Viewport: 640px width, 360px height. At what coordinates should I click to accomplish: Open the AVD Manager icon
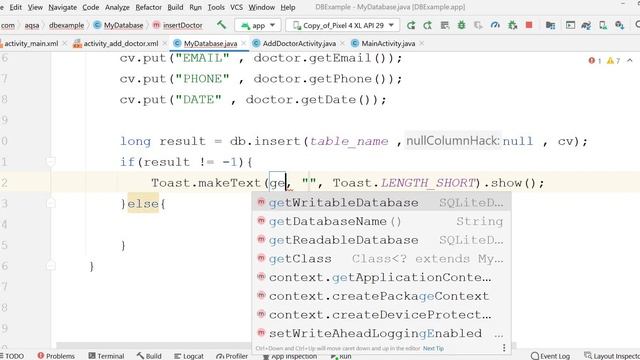603,25
